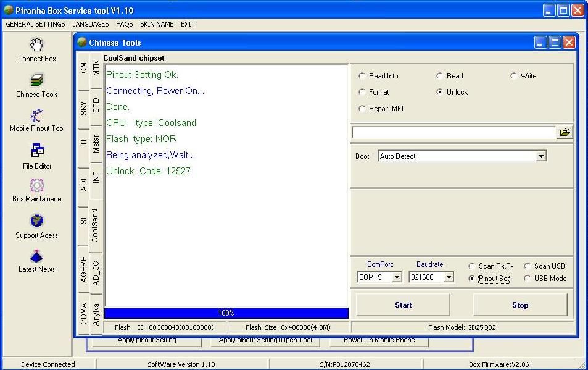The width and height of the screenshot is (588, 370).
Task: Click the EXIT menu item
Action: (x=188, y=24)
